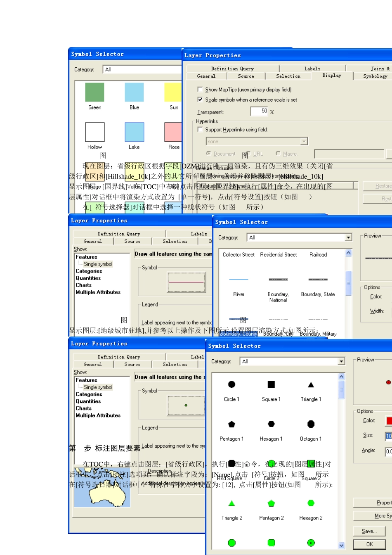This screenshot has width=392, height=555.
Task: Select the Blue fill symbol swatch
Action: (134, 92)
